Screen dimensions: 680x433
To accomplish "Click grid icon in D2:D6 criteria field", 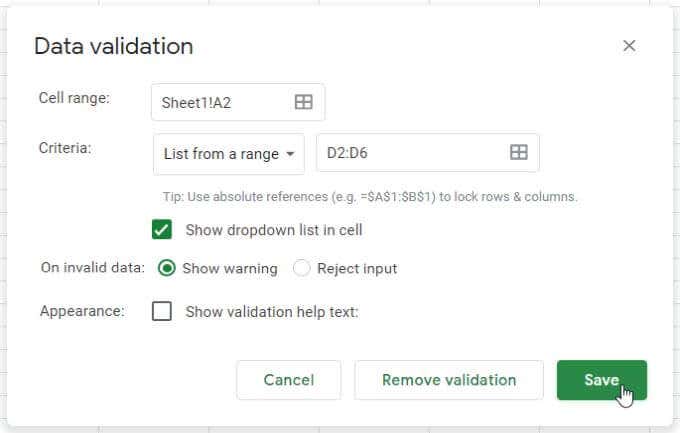I will (x=519, y=153).
